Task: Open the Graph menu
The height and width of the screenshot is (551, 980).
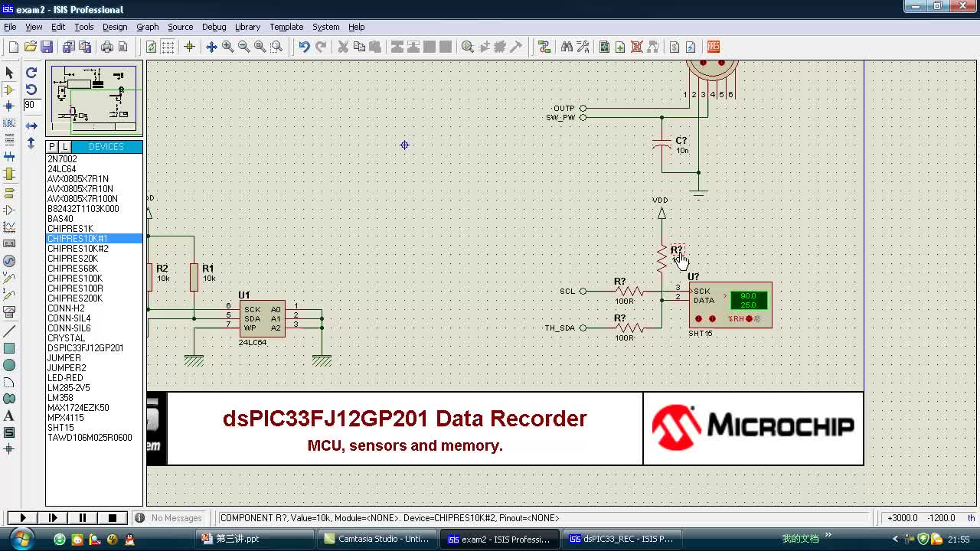Action: (x=148, y=27)
